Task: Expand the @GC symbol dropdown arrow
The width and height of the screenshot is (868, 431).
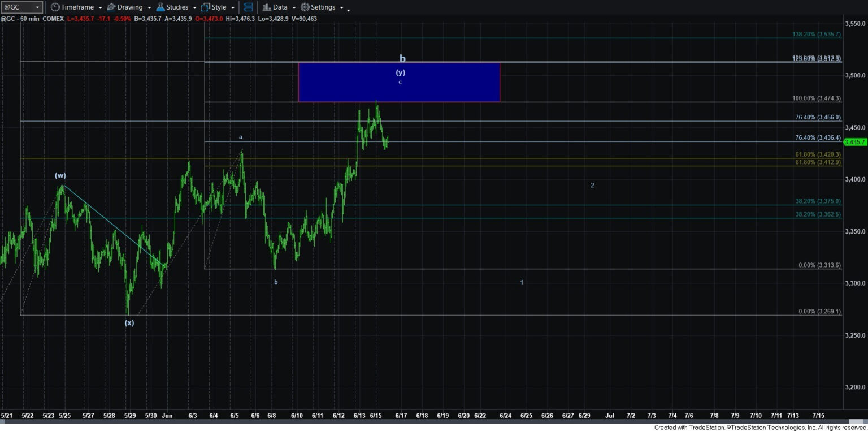Action: [x=37, y=7]
